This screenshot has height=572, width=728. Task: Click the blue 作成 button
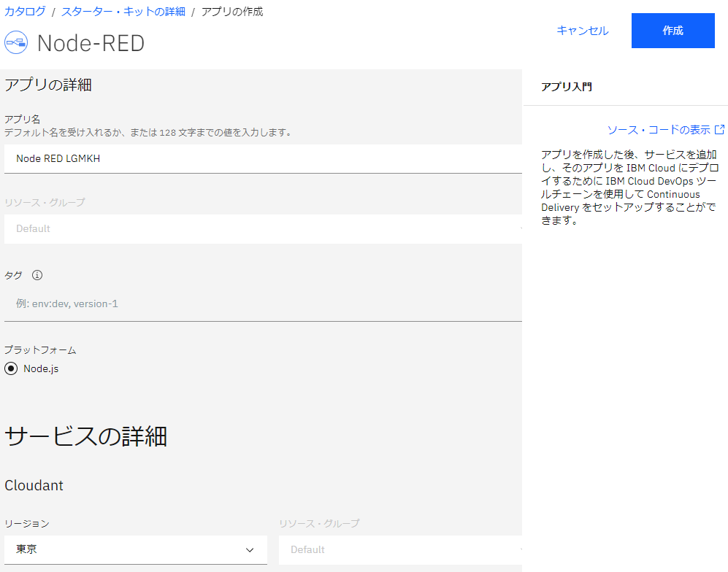click(x=673, y=31)
